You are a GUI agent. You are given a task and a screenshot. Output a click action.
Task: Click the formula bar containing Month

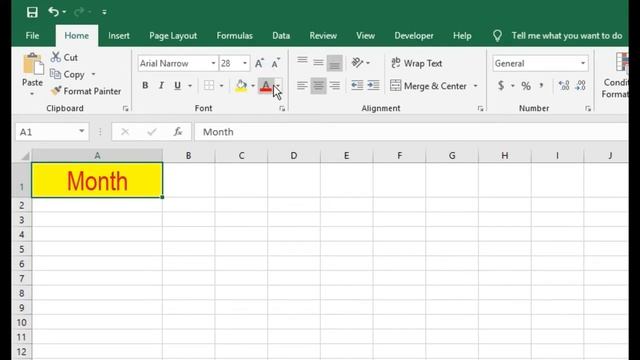click(x=411, y=132)
